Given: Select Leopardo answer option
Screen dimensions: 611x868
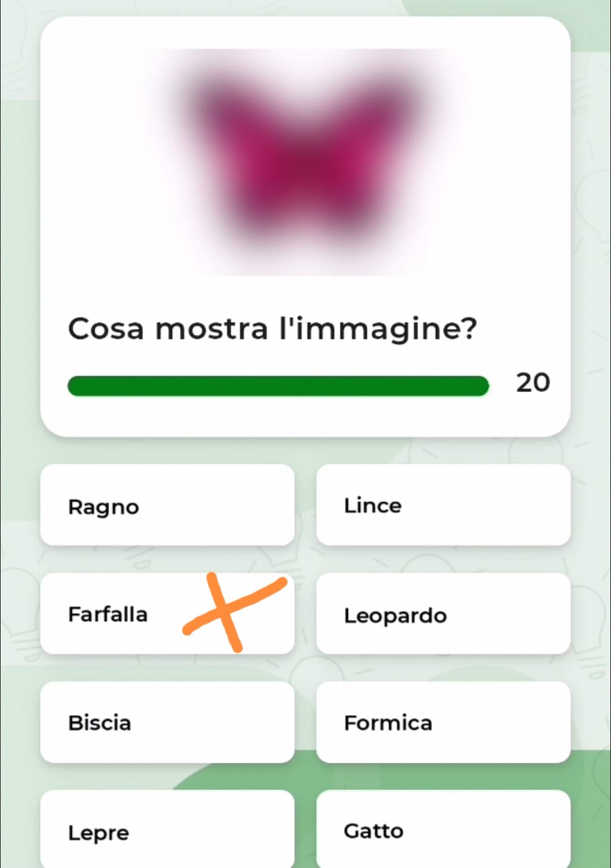Looking at the screenshot, I should (443, 614).
